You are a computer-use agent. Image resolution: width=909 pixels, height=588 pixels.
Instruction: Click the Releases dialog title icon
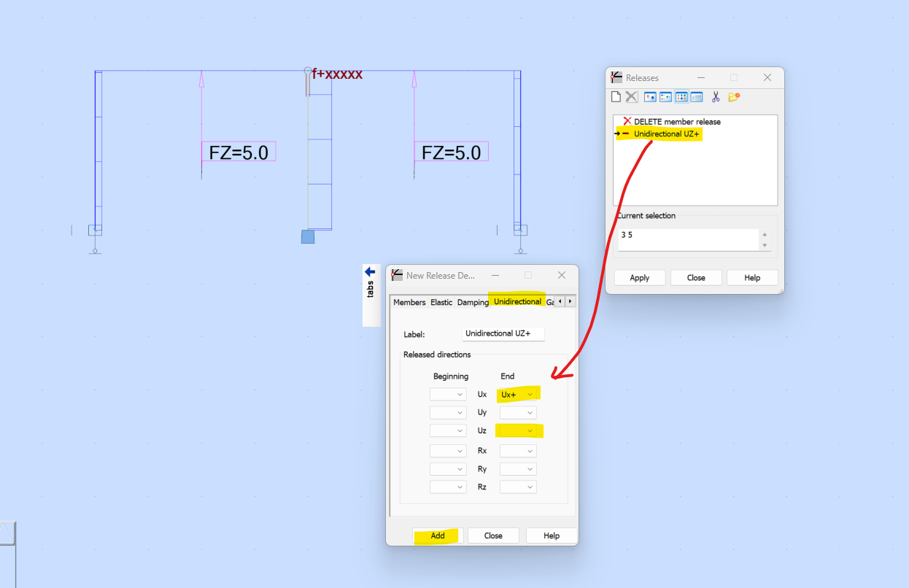(x=616, y=77)
